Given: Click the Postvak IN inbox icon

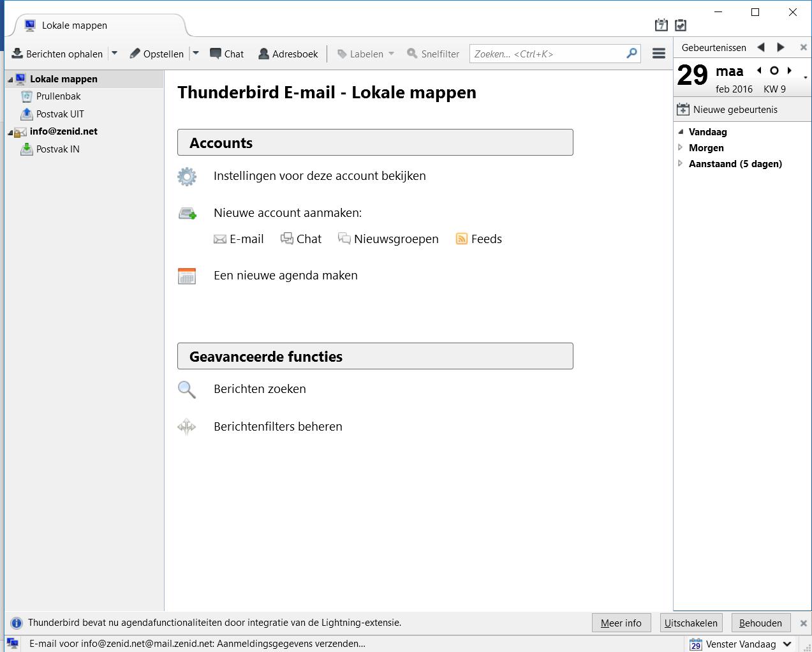Looking at the screenshot, I should point(27,149).
